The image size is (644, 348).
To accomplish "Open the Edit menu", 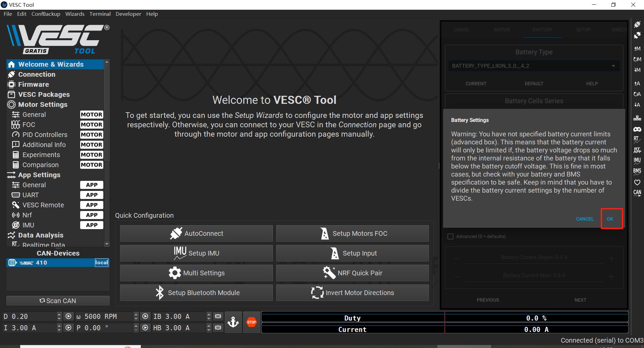I will point(22,14).
